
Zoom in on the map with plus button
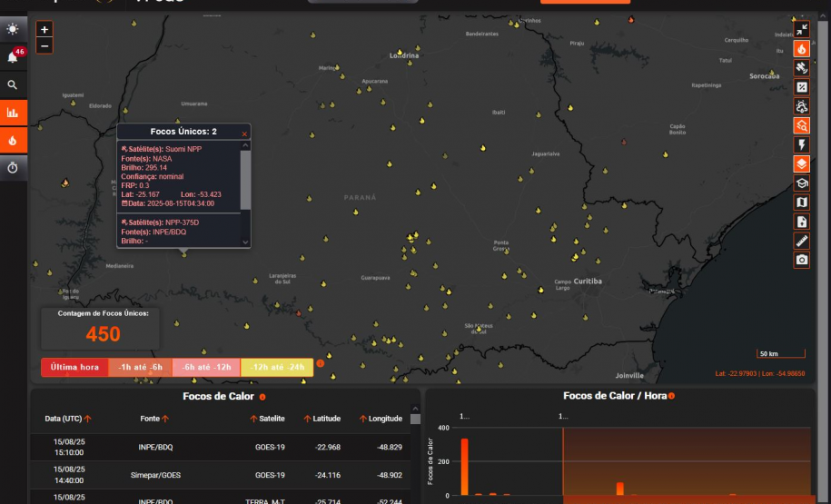coord(45,30)
